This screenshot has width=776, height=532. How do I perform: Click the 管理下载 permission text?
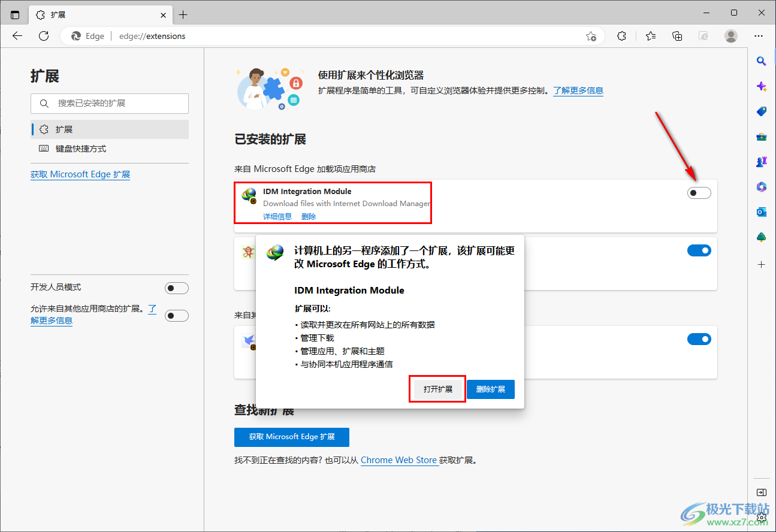point(317,338)
